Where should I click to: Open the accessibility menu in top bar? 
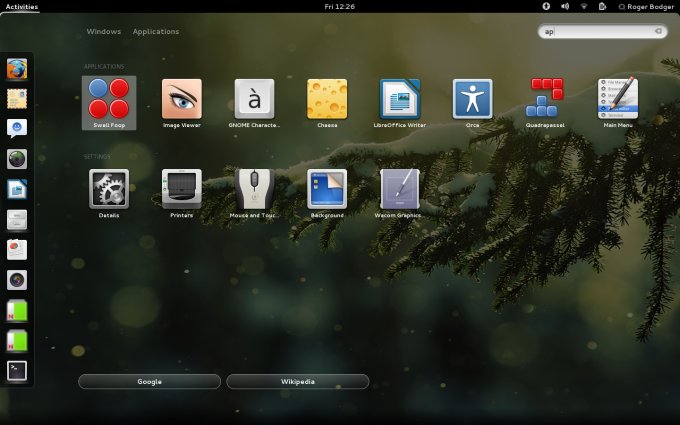coord(546,6)
